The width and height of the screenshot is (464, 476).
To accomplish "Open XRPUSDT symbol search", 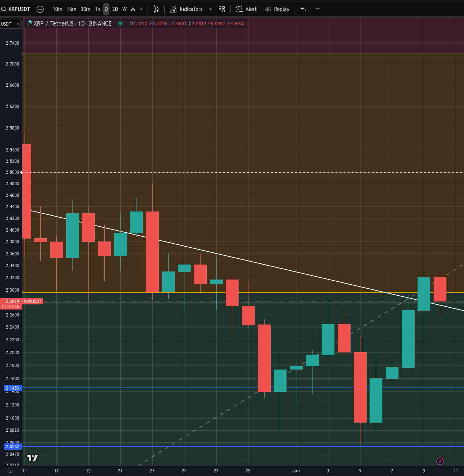I will point(16,9).
